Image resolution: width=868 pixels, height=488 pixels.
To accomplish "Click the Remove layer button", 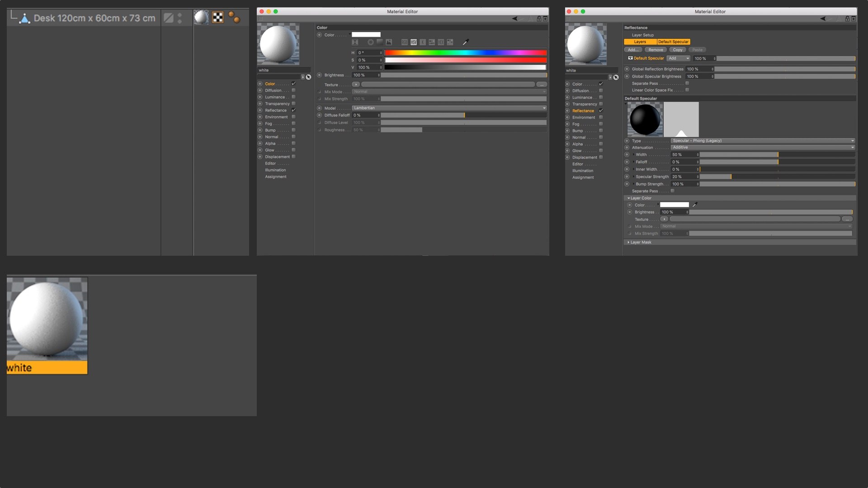I will click(x=656, y=50).
